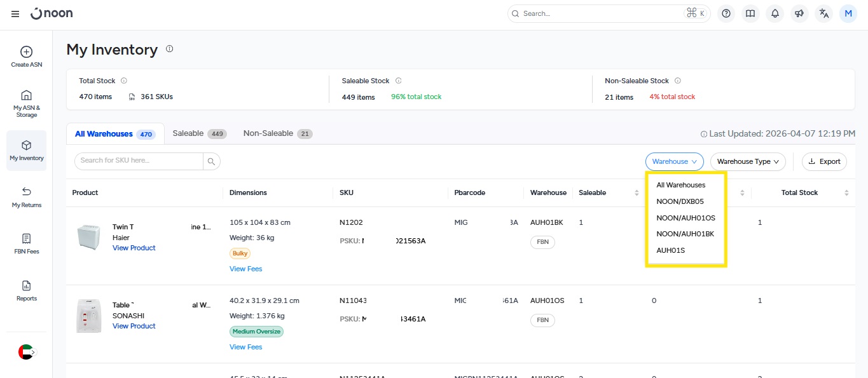Open the hamburger navigation menu
Screen dimensions: 868x378
(x=15, y=14)
